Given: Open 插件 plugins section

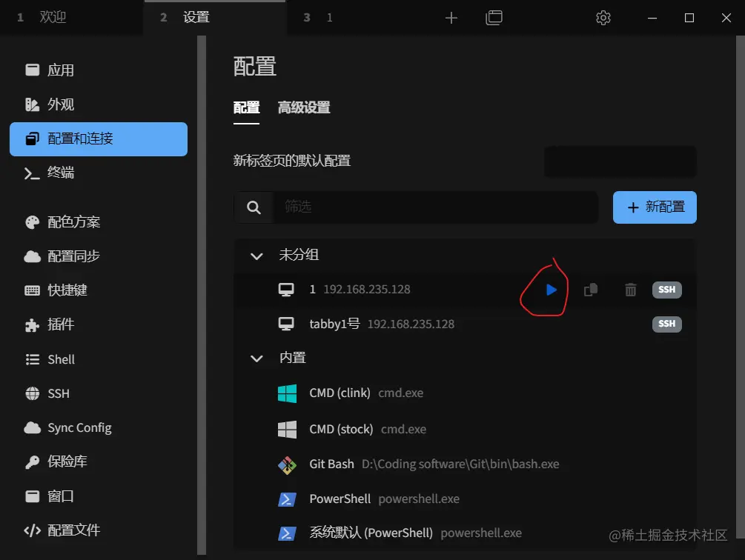Looking at the screenshot, I should 99,324.
